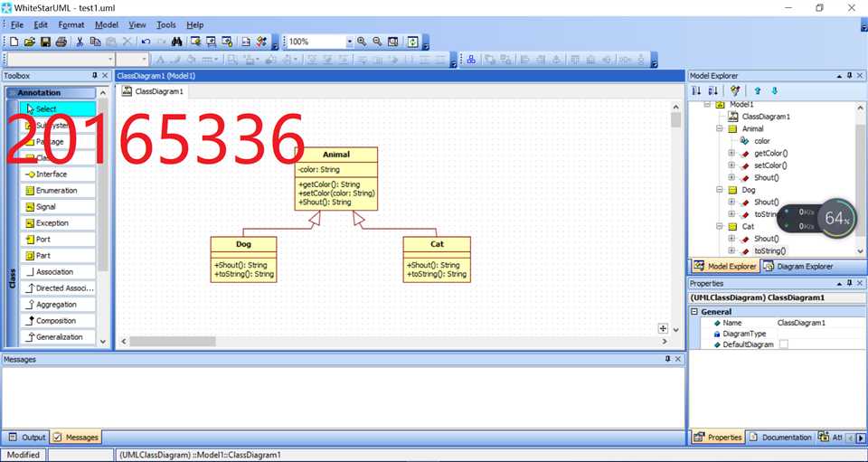Viewport: 868px width, 462px height.
Task: Collapse the Animal node in Model Explorer
Action: [719, 128]
